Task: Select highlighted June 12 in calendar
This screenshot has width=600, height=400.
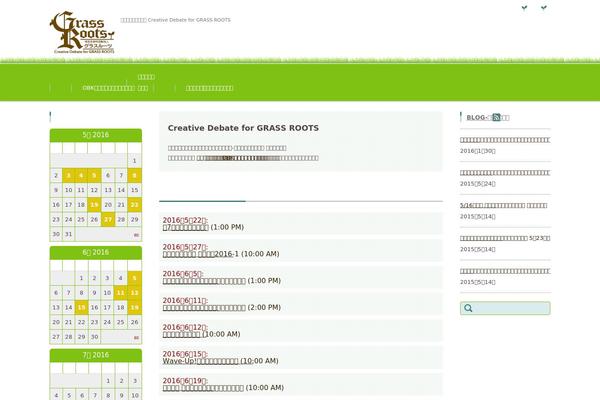Action: pos(134,292)
